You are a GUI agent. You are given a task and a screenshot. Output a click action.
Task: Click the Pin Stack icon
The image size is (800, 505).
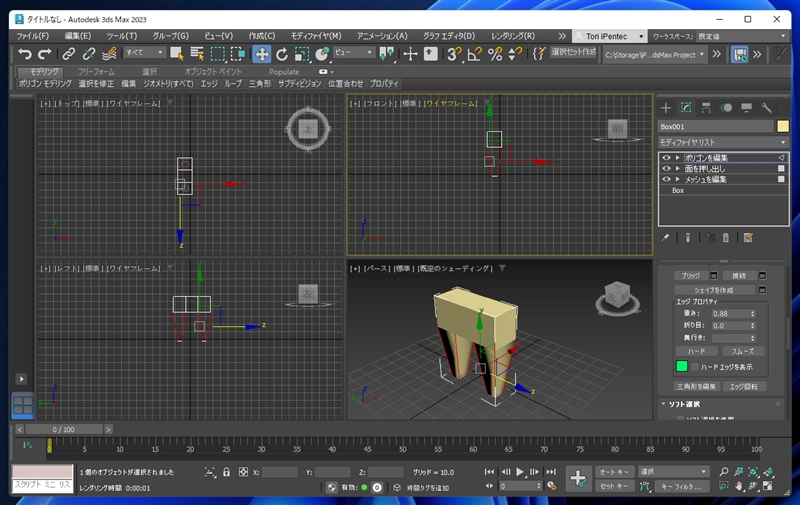pos(665,238)
